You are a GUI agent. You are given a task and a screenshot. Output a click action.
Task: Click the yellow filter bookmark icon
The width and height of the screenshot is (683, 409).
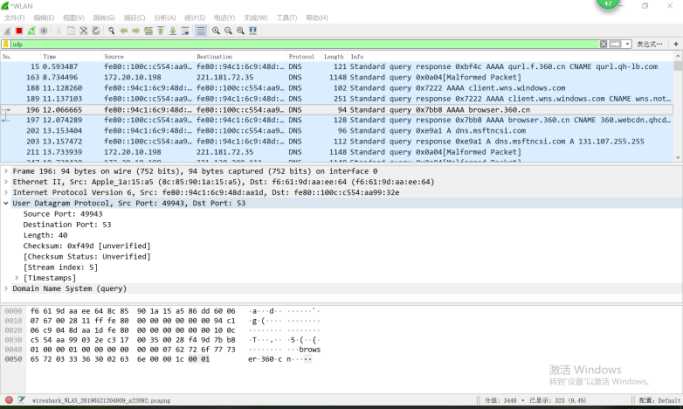pyautogui.click(x=6, y=44)
